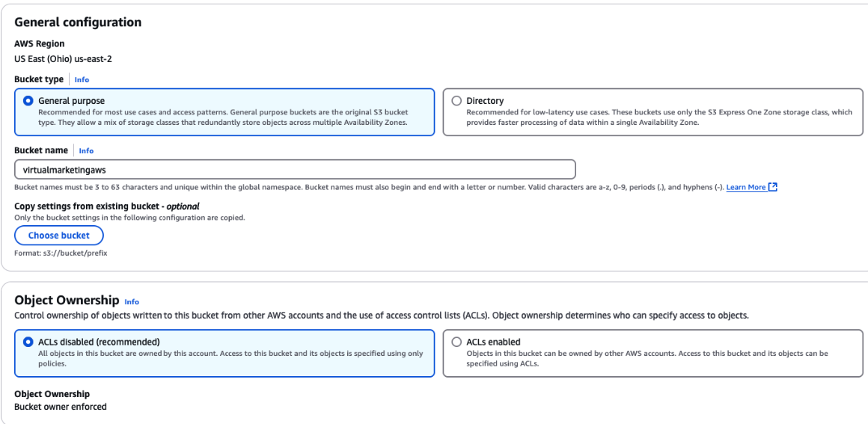Click 'Only the bucket settings' description text
Viewport: 868px width, 424px height.
click(129, 218)
